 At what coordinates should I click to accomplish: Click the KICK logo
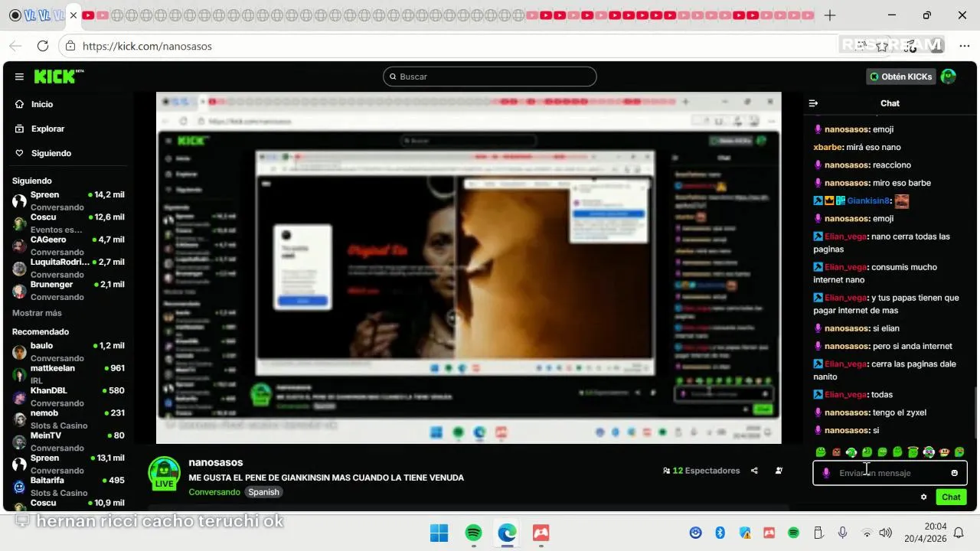pyautogui.click(x=58, y=77)
